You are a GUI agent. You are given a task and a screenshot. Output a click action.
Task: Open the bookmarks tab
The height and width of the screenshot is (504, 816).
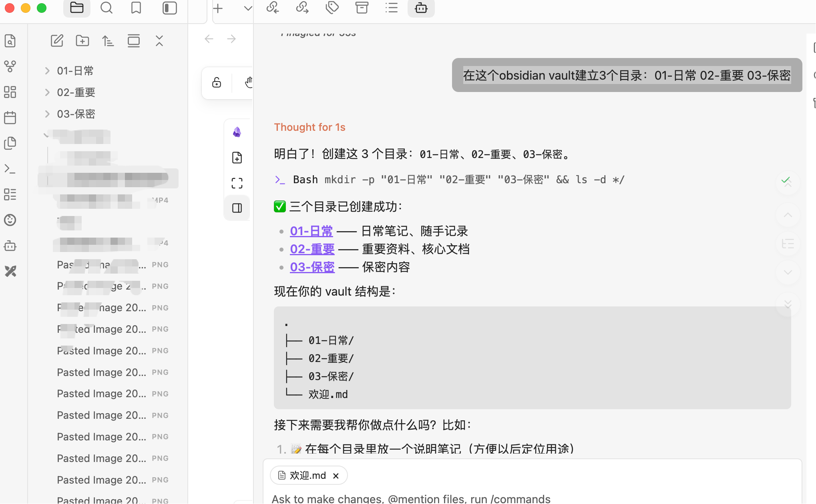pyautogui.click(x=136, y=8)
